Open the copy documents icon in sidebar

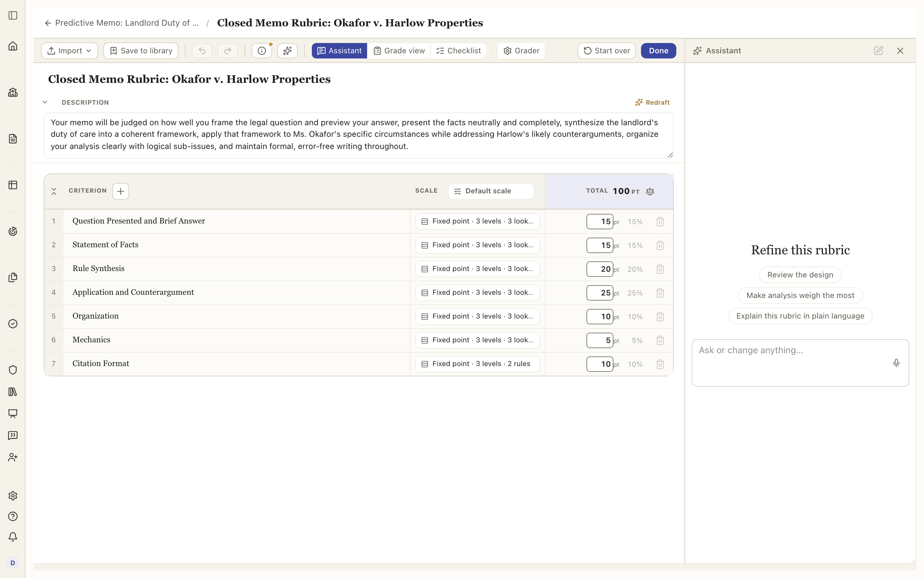coord(13,277)
